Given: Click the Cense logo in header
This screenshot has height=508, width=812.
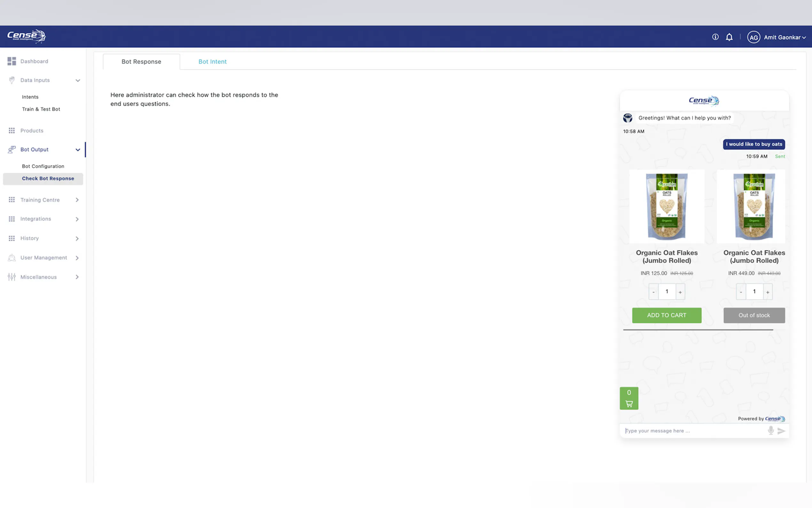Looking at the screenshot, I should [26, 36].
